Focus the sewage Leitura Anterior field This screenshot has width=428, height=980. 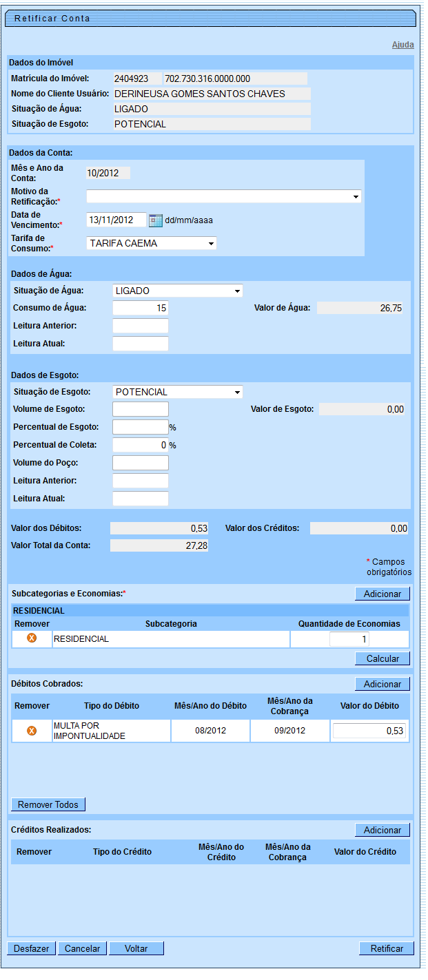(x=141, y=481)
